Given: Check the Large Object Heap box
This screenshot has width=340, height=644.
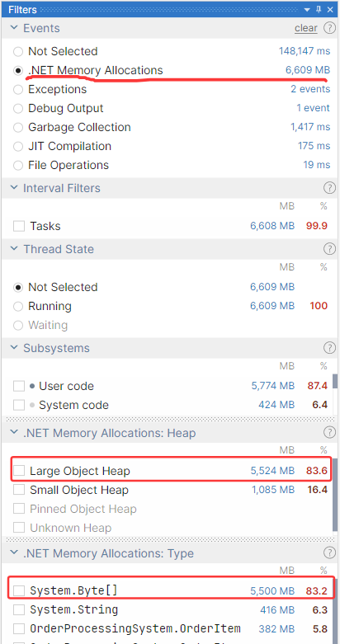Looking at the screenshot, I should tap(19, 471).
